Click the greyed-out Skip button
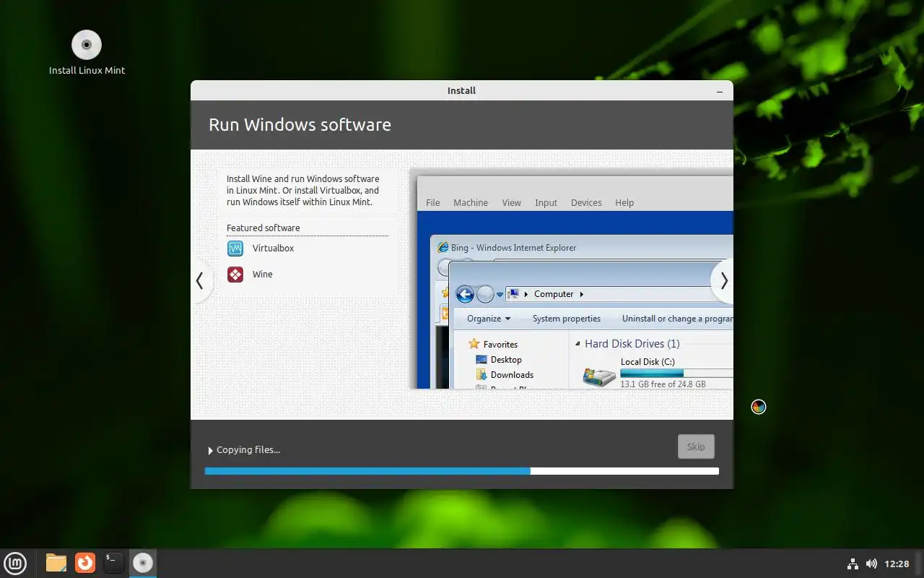 coord(696,447)
